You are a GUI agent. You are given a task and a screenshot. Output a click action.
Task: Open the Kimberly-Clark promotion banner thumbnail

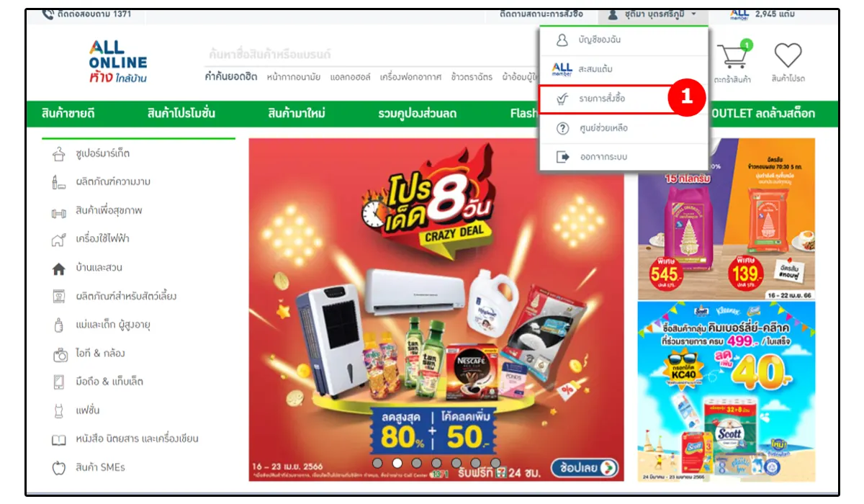point(726,390)
